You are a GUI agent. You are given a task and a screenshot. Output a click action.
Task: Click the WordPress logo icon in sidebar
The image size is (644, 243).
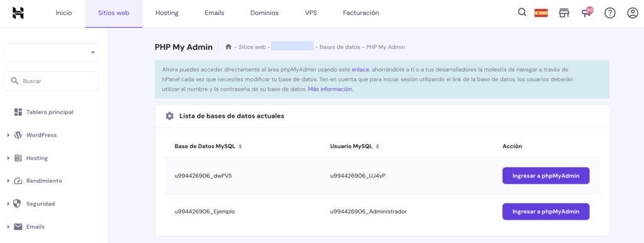pos(18,135)
